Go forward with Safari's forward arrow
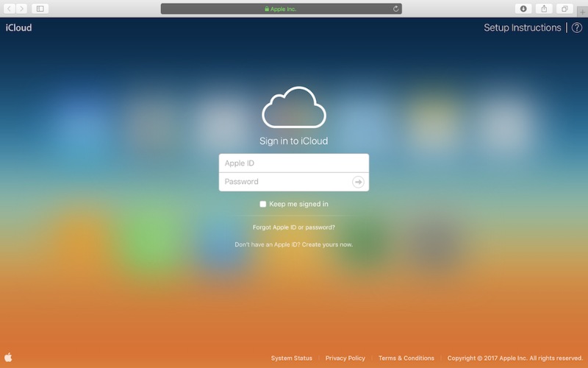Screen dimensions: 588x368 (21, 9)
